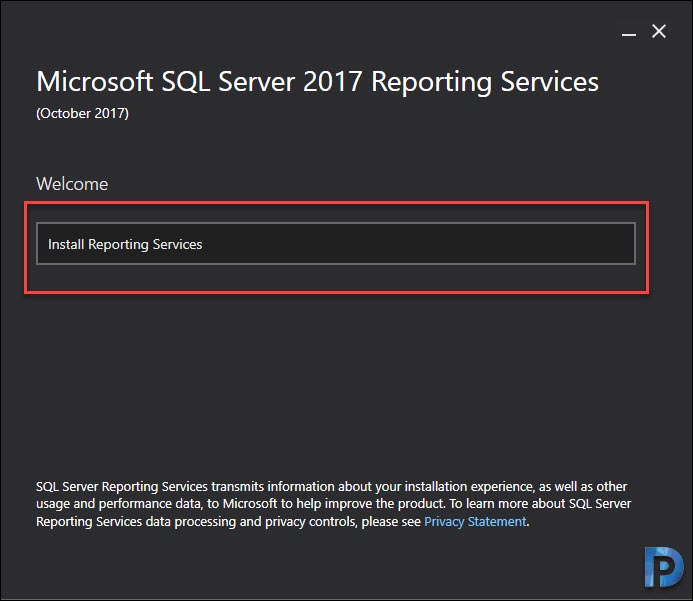This screenshot has width=693, height=601.
Task: Open the Privacy Statement link
Action: click(475, 522)
